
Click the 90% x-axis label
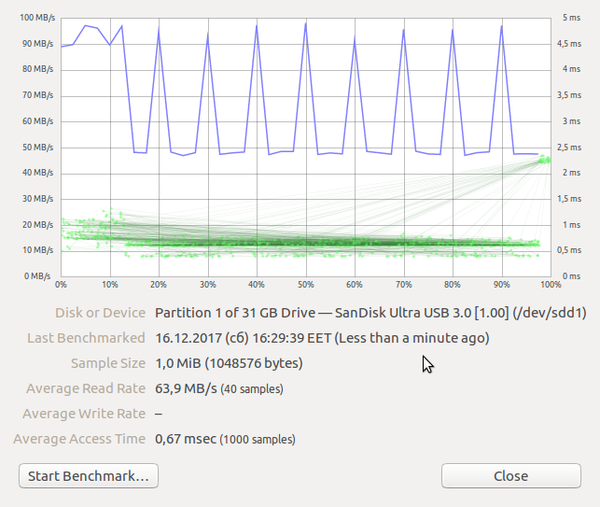coord(501,285)
